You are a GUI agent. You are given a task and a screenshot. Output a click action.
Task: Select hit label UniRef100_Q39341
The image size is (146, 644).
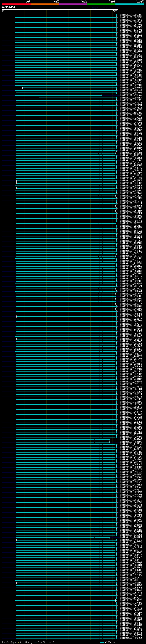point(131,20)
